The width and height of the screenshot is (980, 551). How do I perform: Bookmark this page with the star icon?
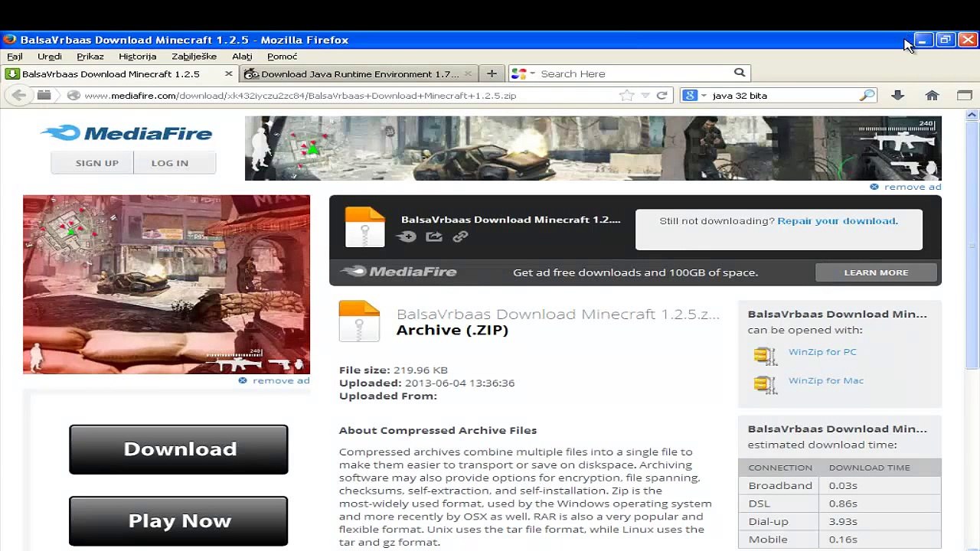626,96
